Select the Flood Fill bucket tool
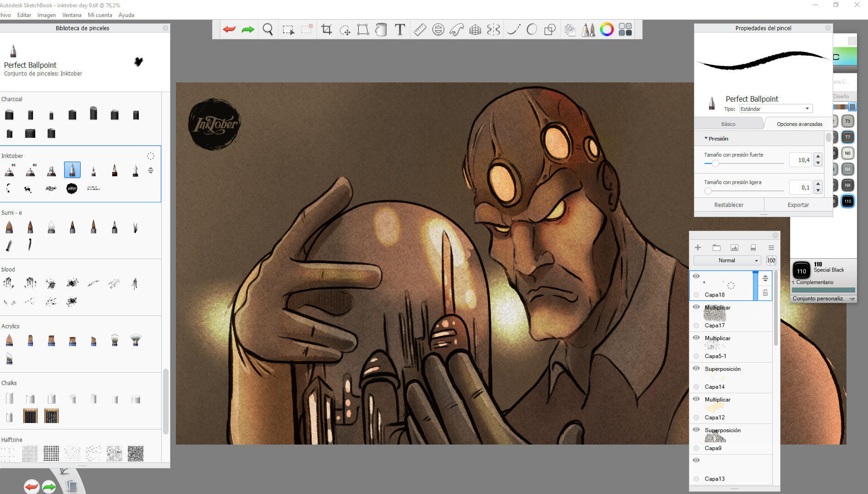Screen dimensions: 868x494 381,30
